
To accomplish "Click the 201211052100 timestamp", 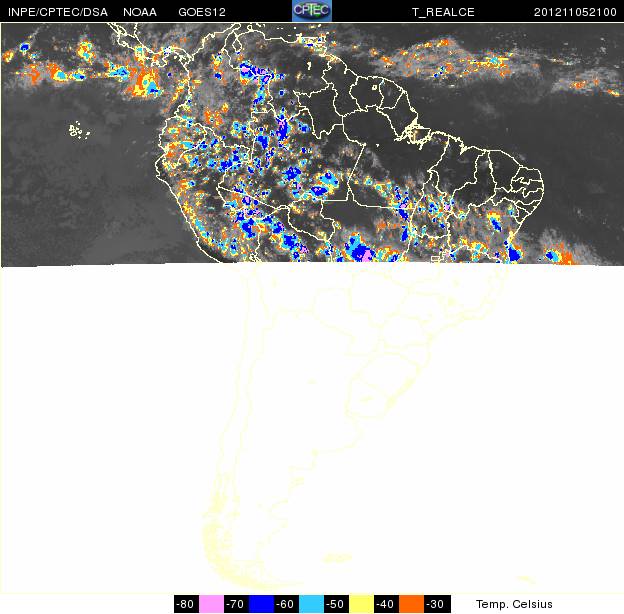I will pos(575,12).
